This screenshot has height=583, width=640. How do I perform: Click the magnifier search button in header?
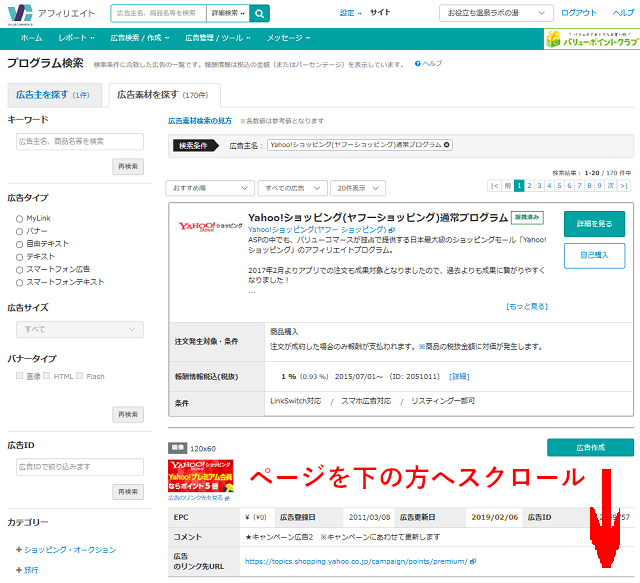tap(259, 13)
